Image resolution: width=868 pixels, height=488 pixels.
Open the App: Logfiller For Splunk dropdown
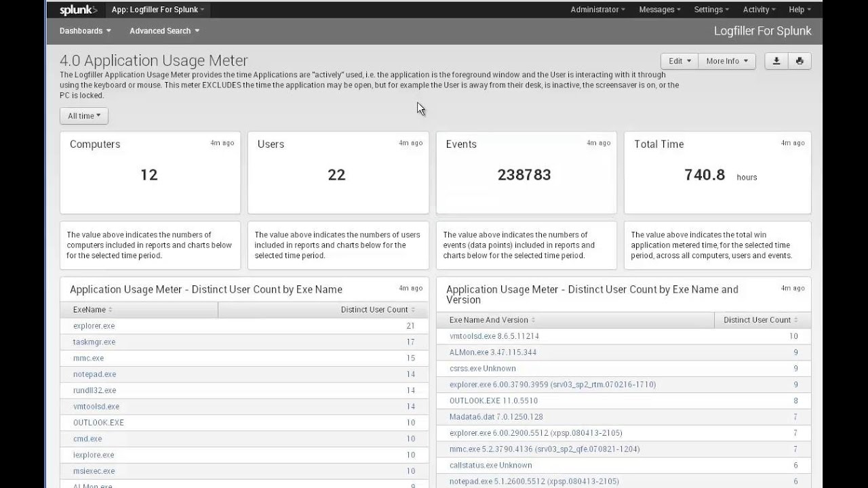158,9
